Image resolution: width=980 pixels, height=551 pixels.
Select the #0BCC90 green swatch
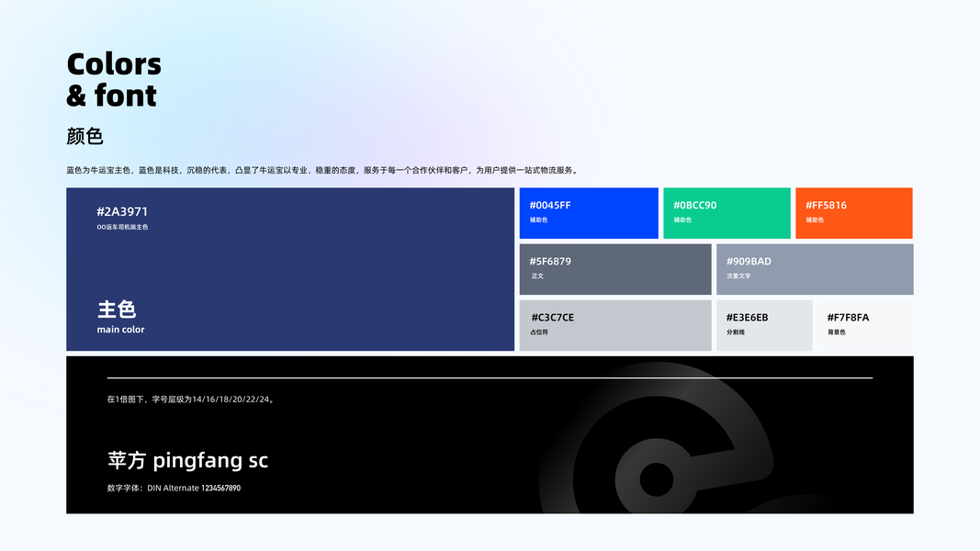tap(727, 213)
